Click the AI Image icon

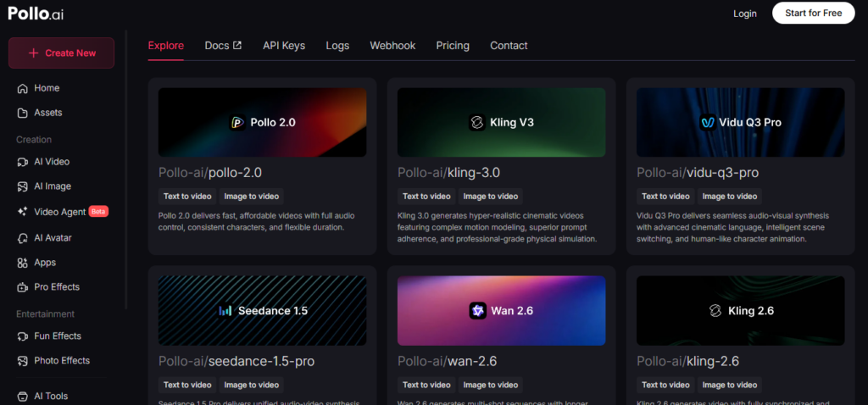coord(22,186)
